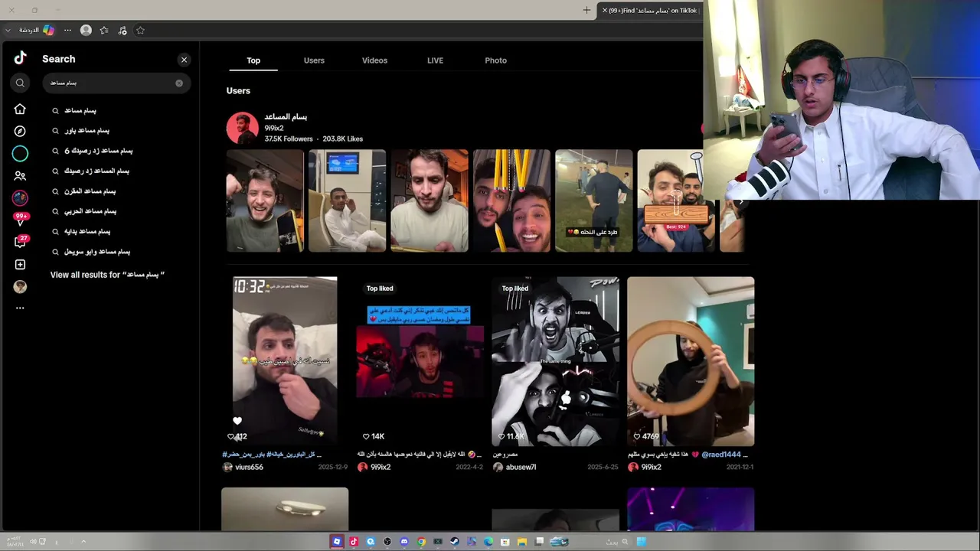Open the browser profile icon
The height and width of the screenshot is (551, 980).
pos(86,31)
